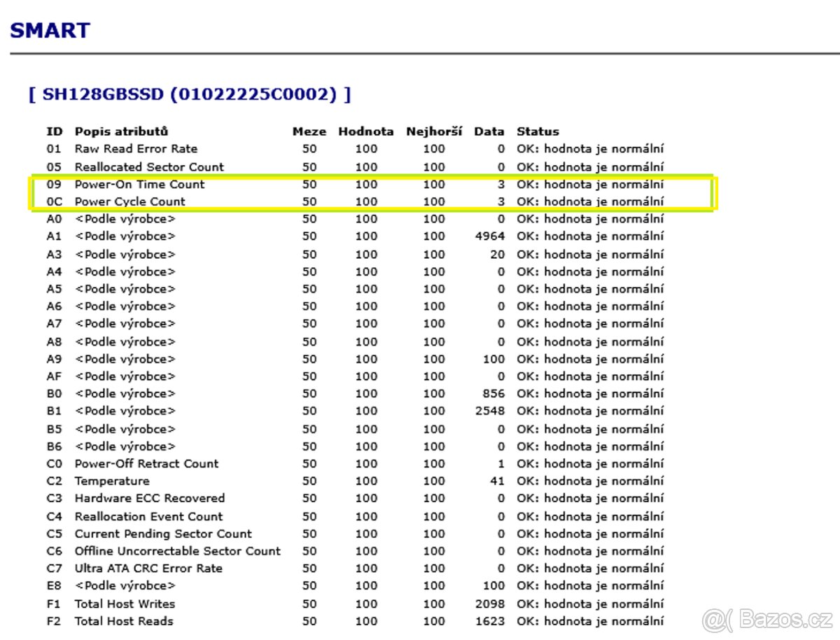Select the Raw Read Error Rate attribute

(x=136, y=149)
